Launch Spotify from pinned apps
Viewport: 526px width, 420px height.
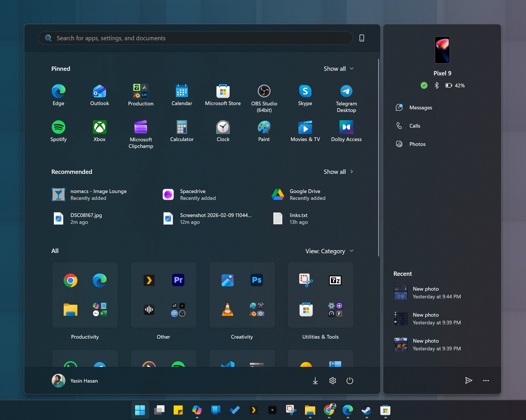pos(58,131)
